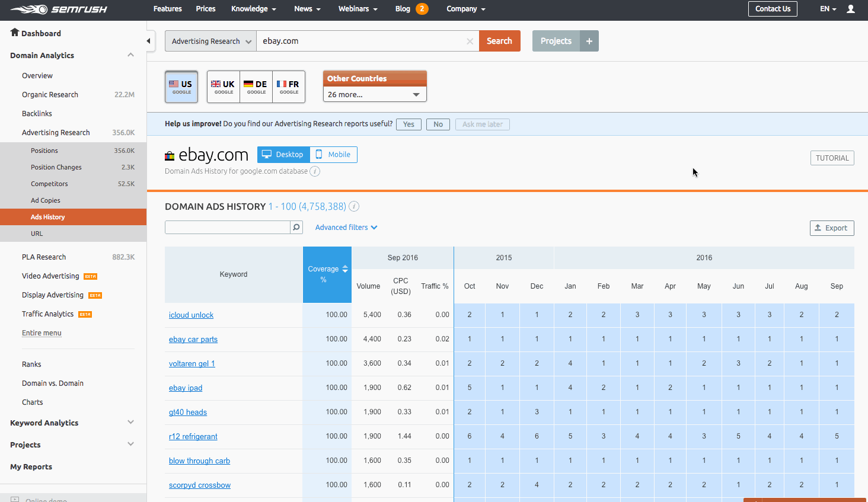Open the EN language dropdown

pyautogui.click(x=828, y=9)
